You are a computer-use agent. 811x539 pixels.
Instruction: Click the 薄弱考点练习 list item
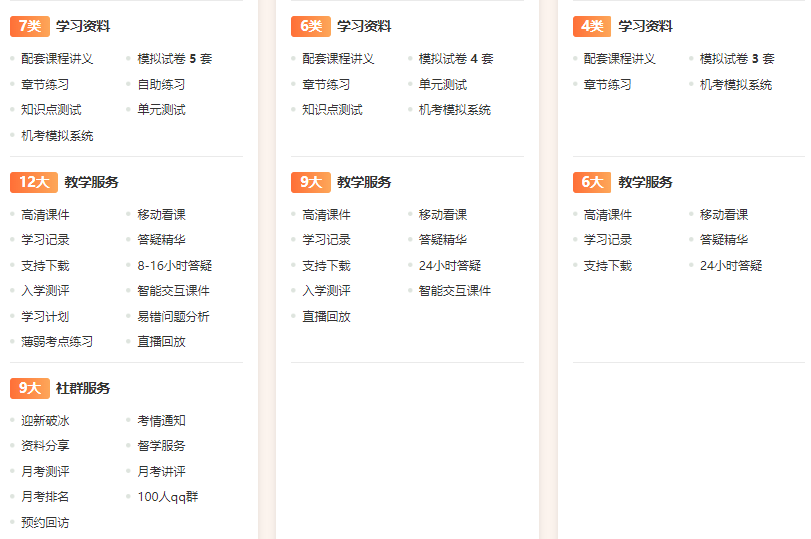(57, 342)
